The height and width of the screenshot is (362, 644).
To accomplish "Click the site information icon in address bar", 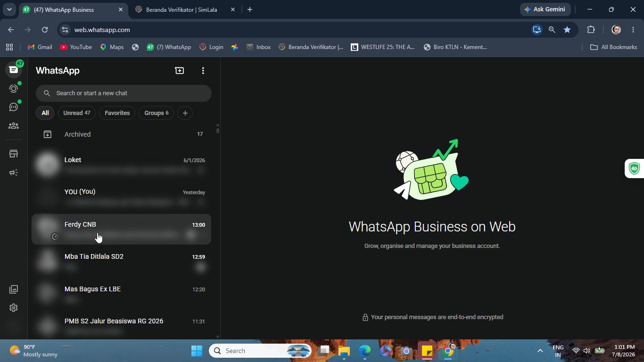I will (65, 30).
